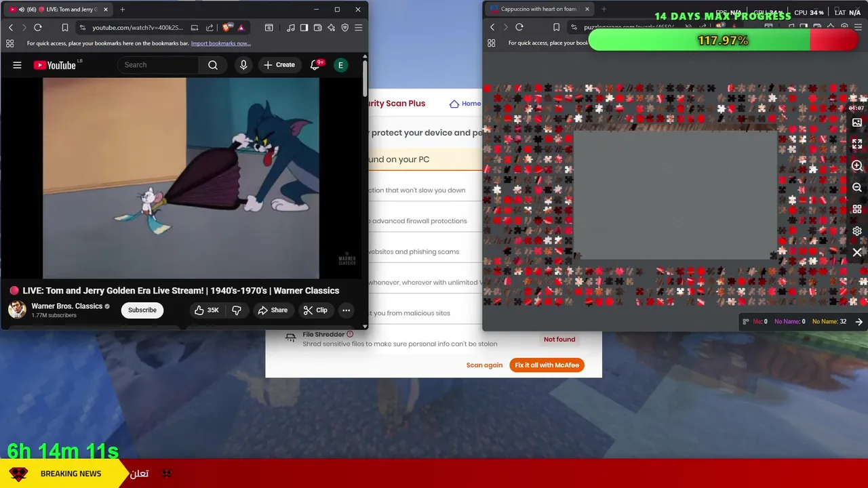Open more actions three-dot button under video

tap(346, 310)
